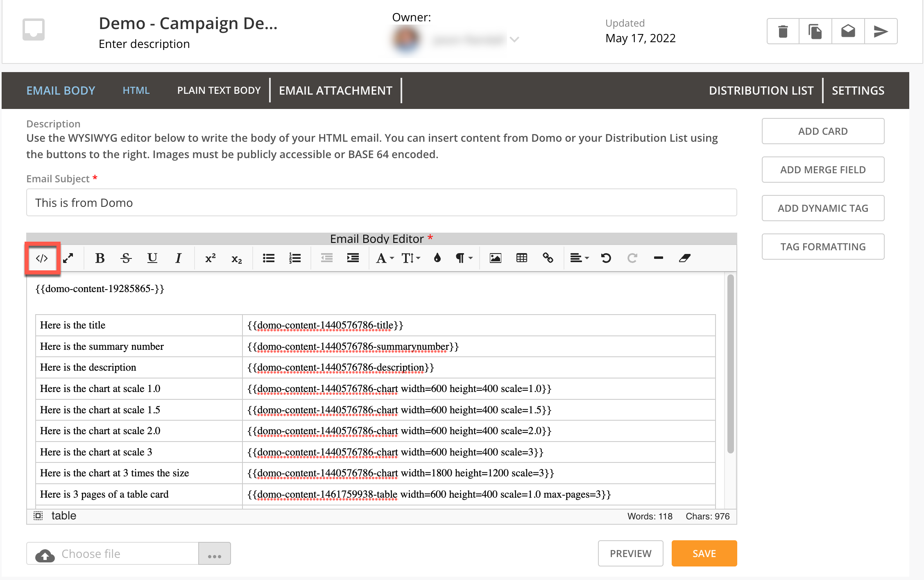Click the Add Merge Field button

pyautogui.click(x=823, y=170)
